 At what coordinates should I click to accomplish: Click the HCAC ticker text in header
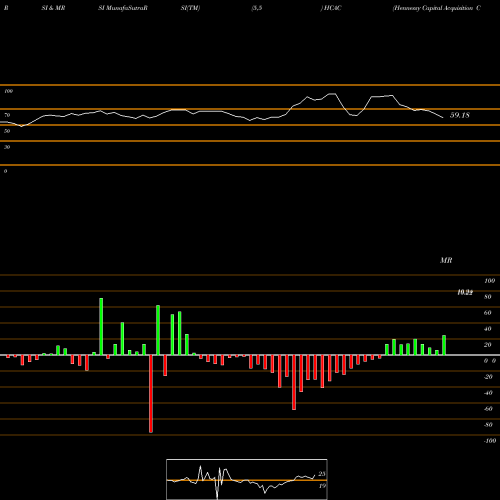coord(332,8)
